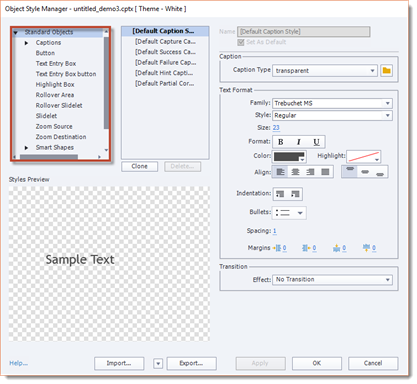Confirm with the OK button
Image resolution: width=417 pixels, height=384 pixels.
[317, 363]
